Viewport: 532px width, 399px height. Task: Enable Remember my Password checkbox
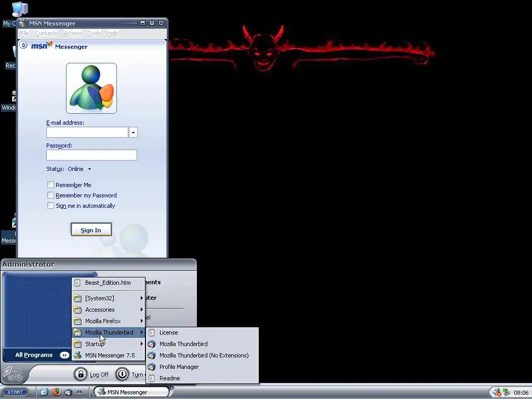click(x=50, y=195)
